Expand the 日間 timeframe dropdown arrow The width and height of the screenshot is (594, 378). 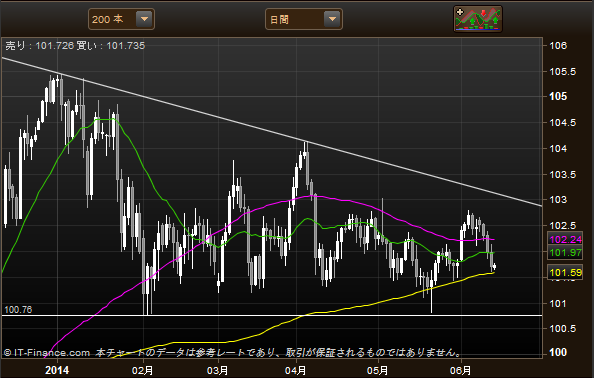pos(332,19)
